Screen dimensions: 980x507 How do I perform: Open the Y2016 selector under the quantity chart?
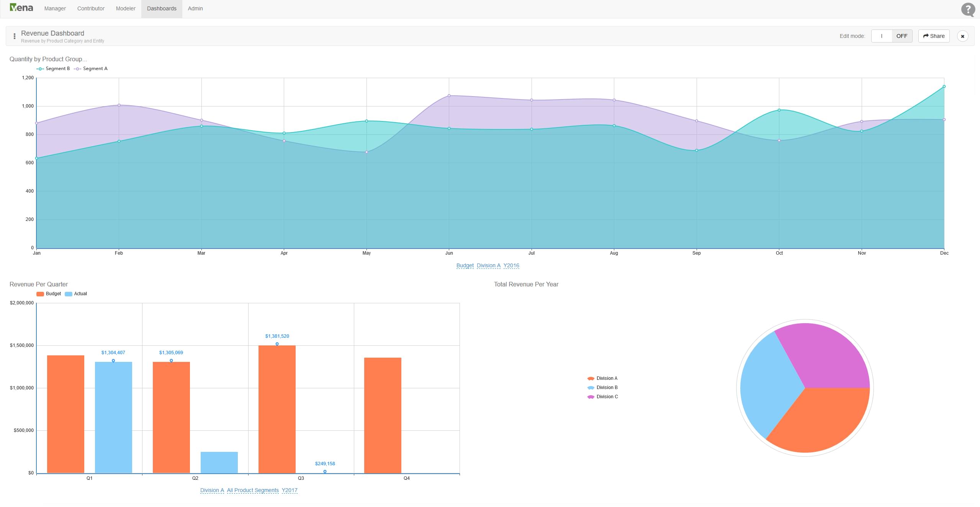511,265
